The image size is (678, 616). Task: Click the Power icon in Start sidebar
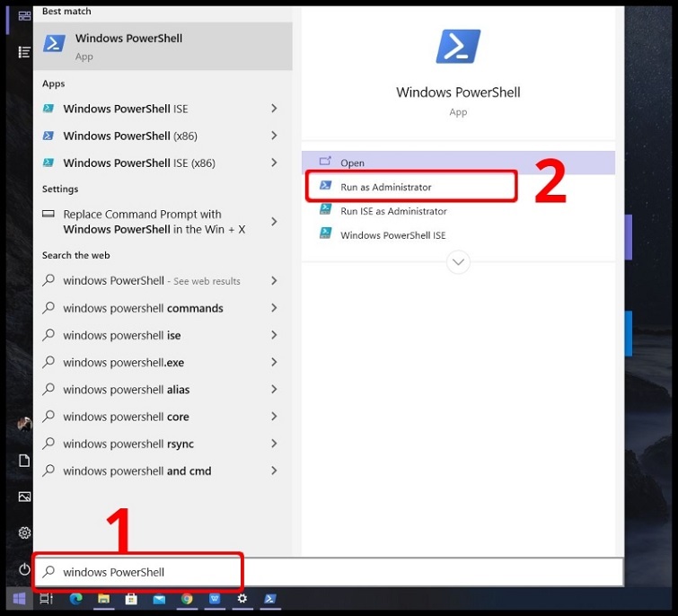click(x=24, y=569)
